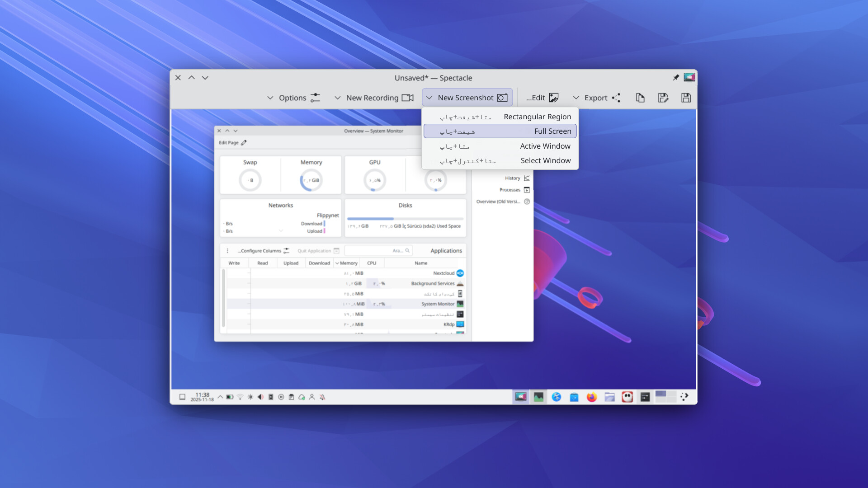Click the Edit Page pencil icon in preview

[244, 143]
